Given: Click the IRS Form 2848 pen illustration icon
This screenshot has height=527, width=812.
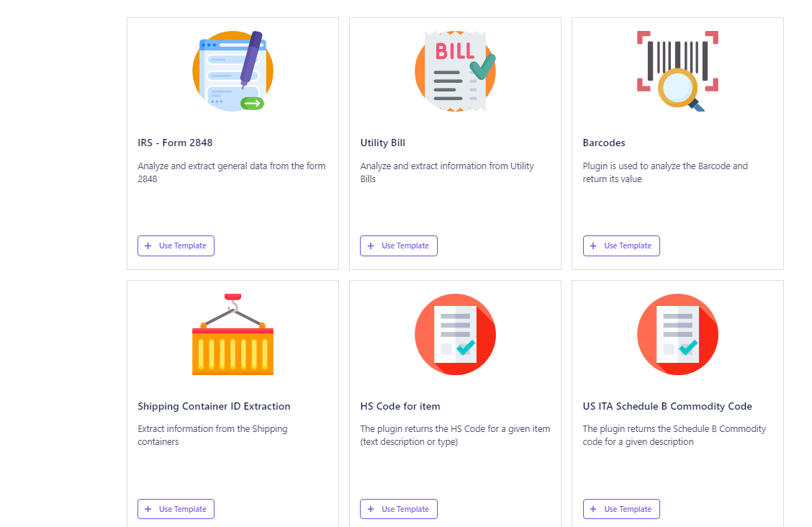Looking at the screenshot, I should tap(233, 71).
